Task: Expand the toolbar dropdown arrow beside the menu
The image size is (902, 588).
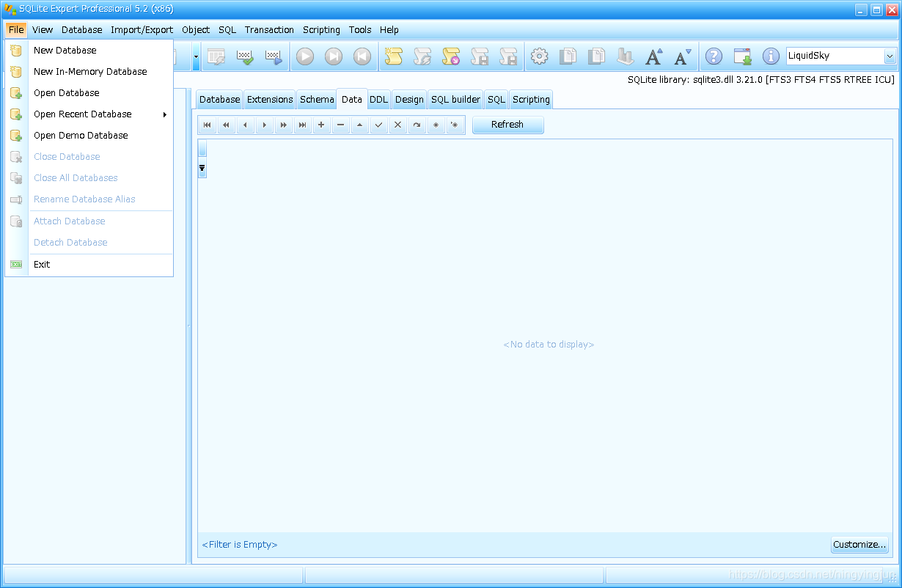Action: coord(196,56)
